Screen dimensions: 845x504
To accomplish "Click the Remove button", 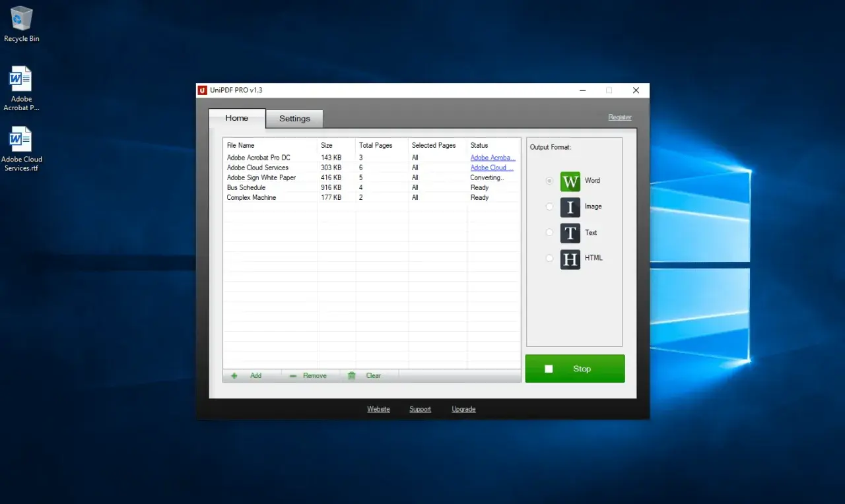I will 310,375.
